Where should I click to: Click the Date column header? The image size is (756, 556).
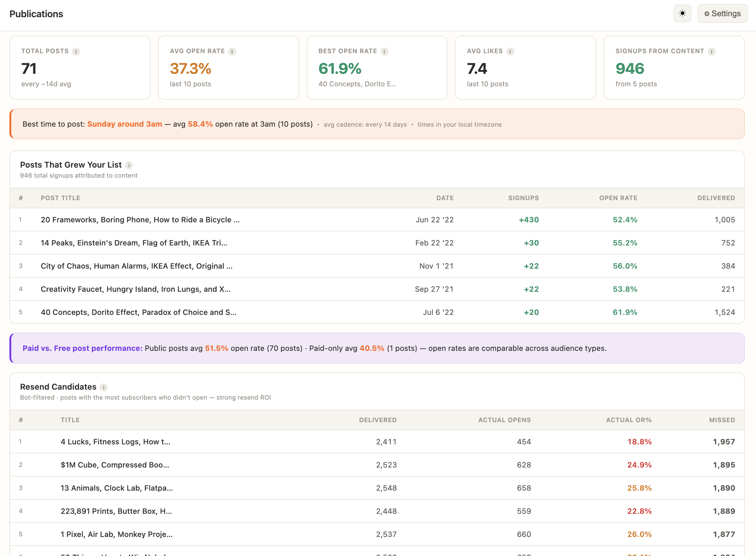445,198
